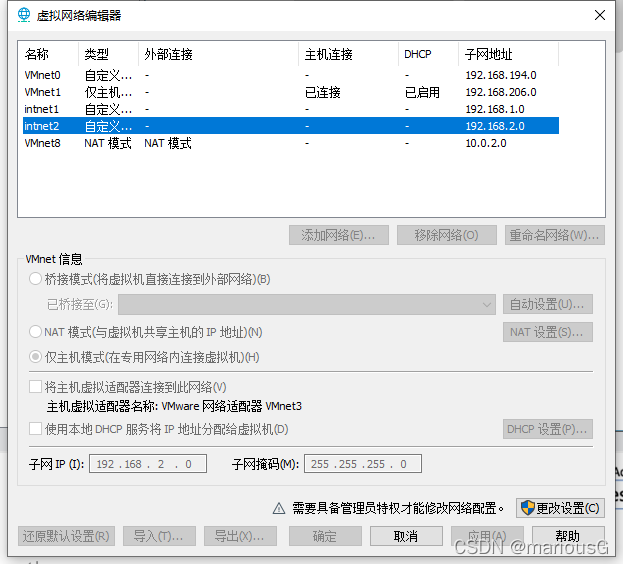Image resolution: width=623 pixels, height=564 pixels.
Task: Click the 子网 IP input field
Action: 148,464
